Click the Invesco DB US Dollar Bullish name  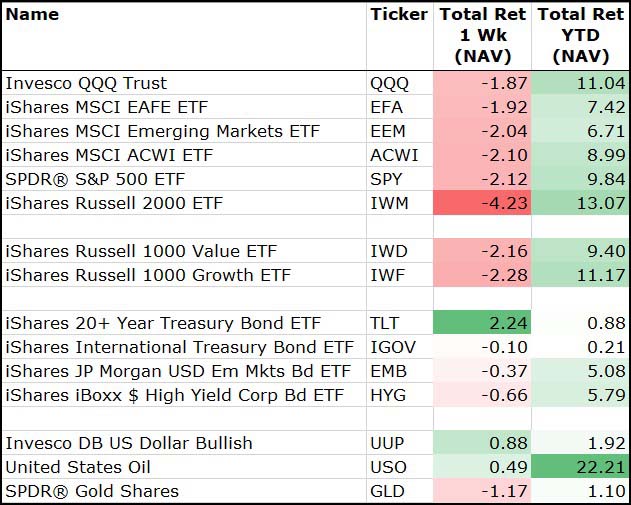[x=129, y=443]
